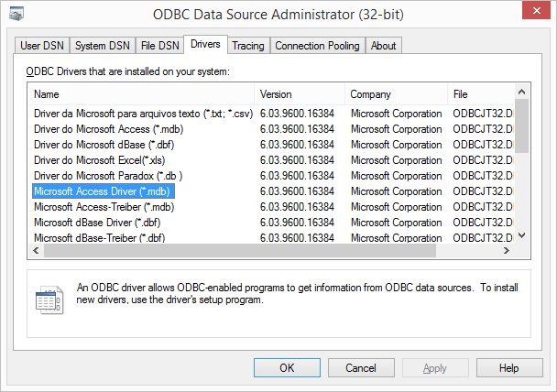557x392 pixels.
Task: Open Help for the dialog
Action: 509,368
